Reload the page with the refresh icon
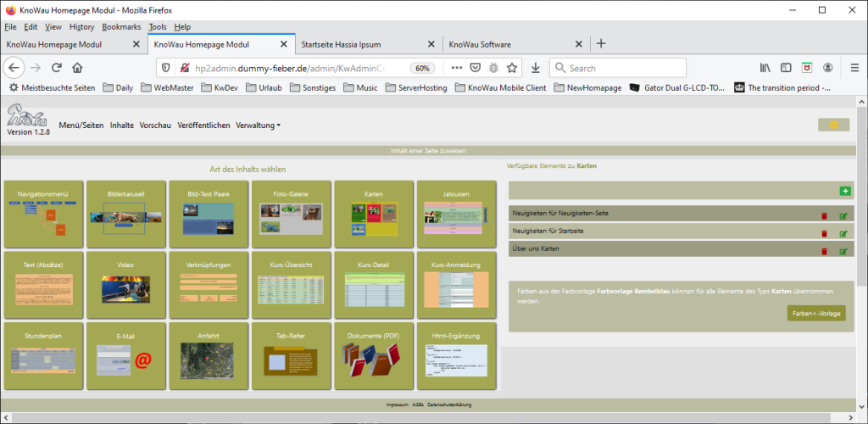 (x=57, y=68)
